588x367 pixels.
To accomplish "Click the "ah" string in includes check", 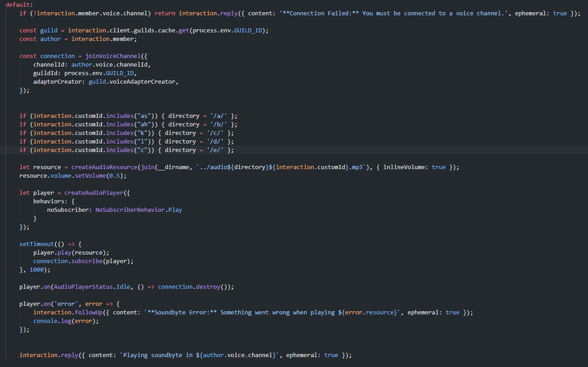I will [x=144, y=124].
